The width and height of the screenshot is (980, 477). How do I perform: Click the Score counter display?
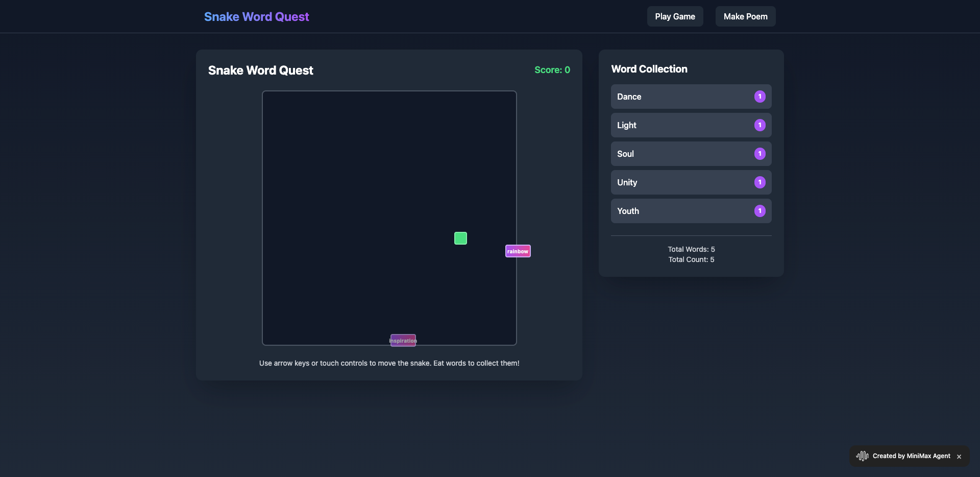coord(552,70)
